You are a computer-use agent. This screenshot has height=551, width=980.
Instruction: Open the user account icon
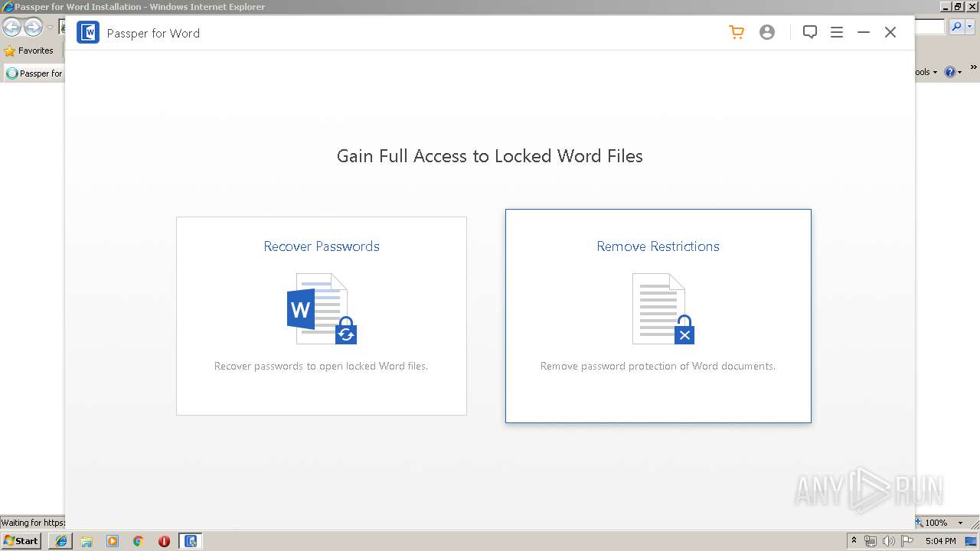coord(767,32)
